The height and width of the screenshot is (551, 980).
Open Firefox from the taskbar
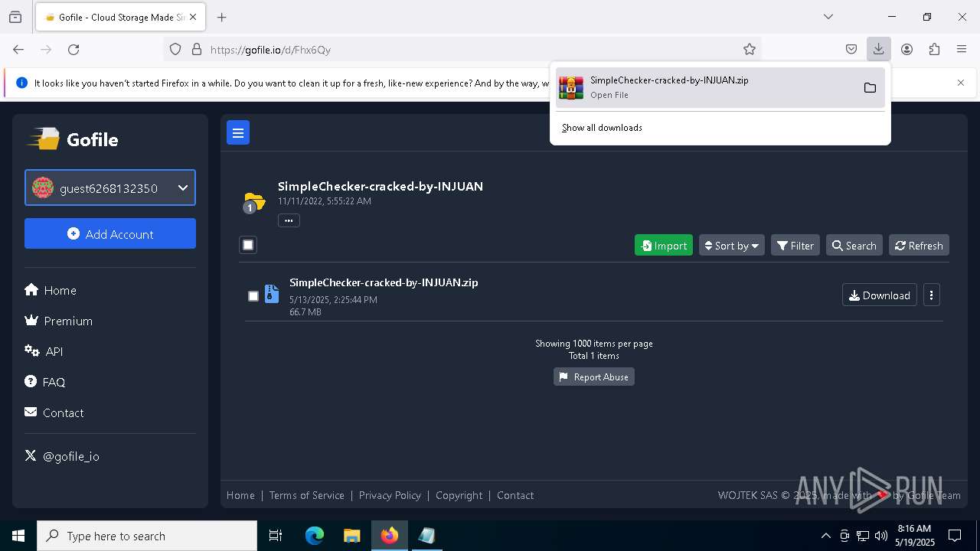click(x=390, y=536)
